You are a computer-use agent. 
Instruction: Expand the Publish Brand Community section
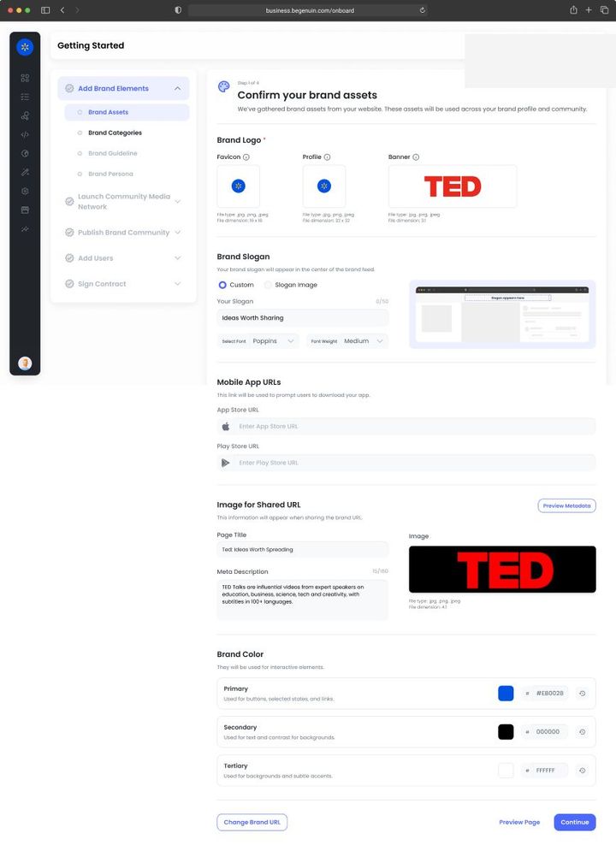[177, 233]
